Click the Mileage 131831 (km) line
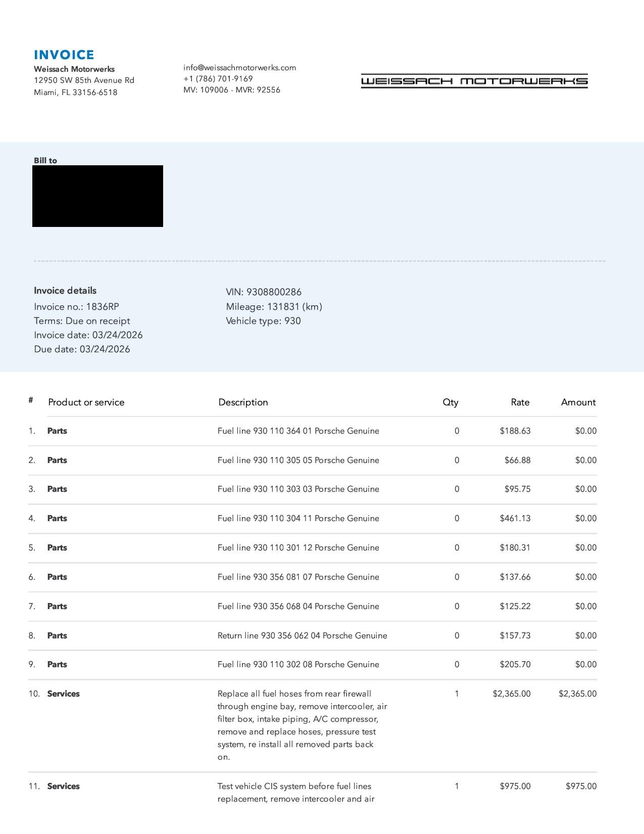This screenshot has width=644, height=834. coord(274,307)
